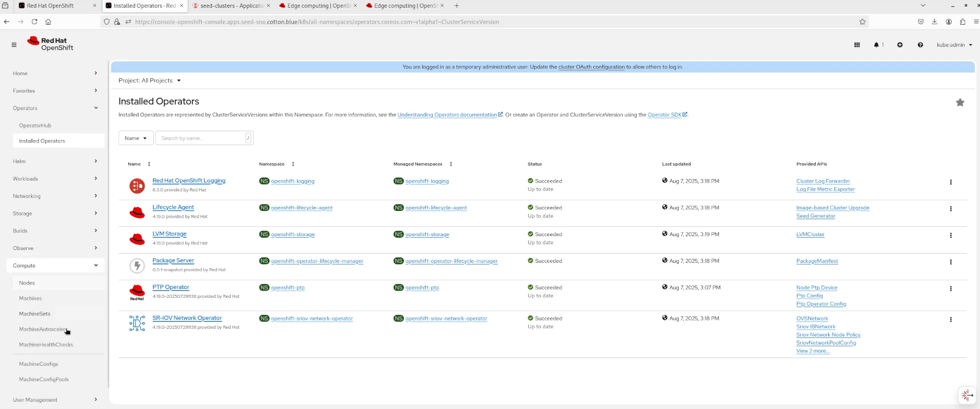This screenshot has height=409, width=980.
Task: Click the sidebar vertical scrollbar
Action: click(x=108, y=225)
